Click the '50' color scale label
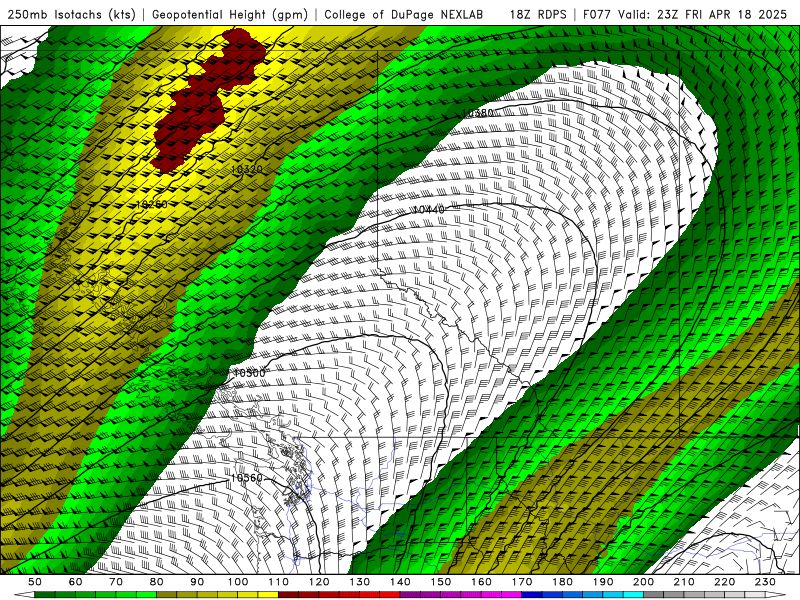The height and width of the screenshot is (600, 800). [x=35, y=582]
